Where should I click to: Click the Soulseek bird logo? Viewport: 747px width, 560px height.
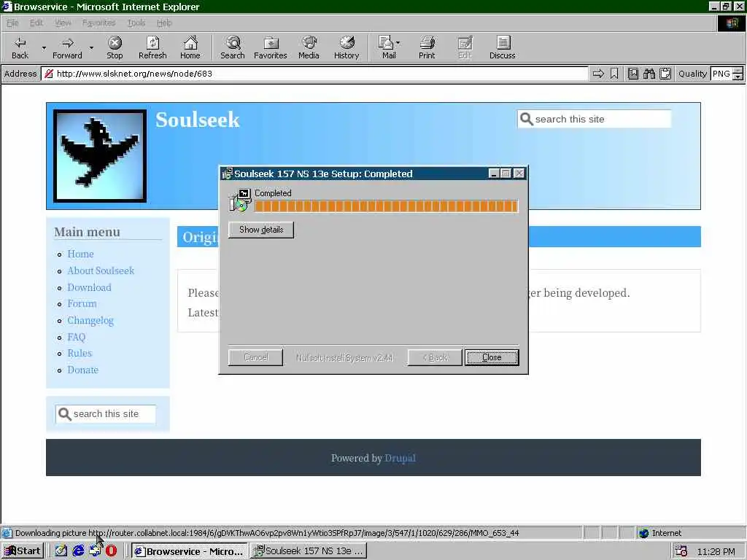pos(99,156)
